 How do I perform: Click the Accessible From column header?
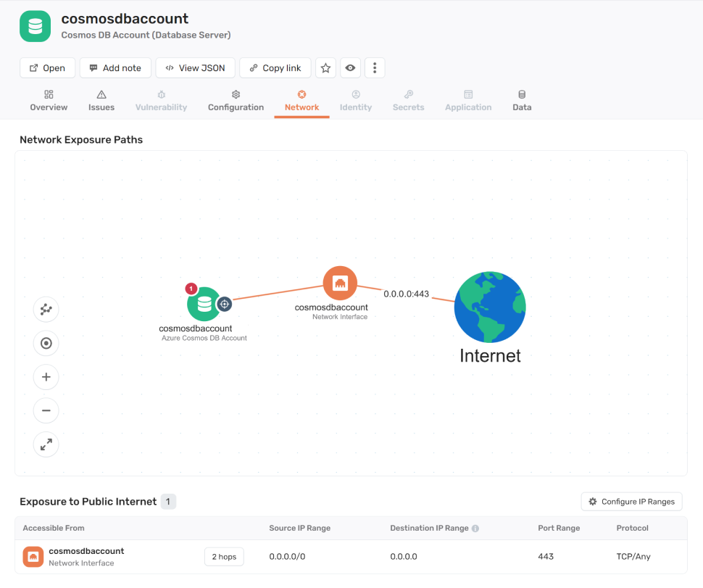(54, 528)
